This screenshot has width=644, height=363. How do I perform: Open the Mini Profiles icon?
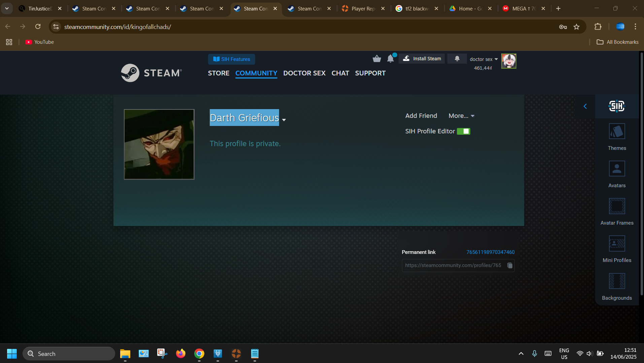coord(617,243)
